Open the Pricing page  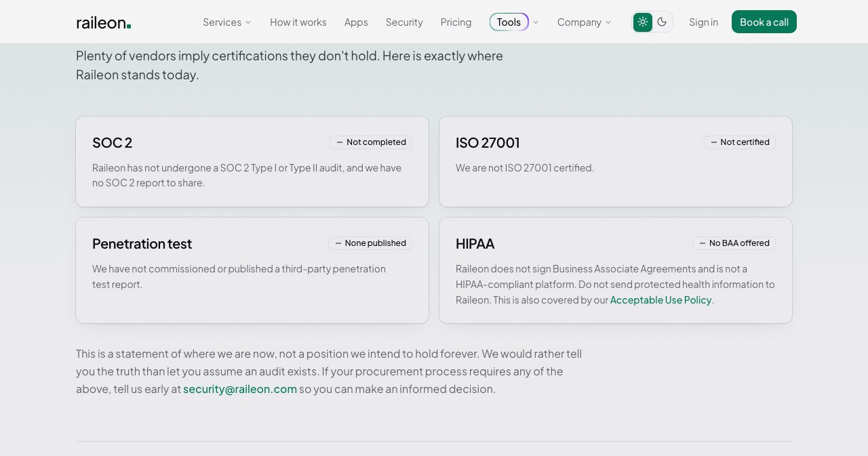click(x=456, y=22)
